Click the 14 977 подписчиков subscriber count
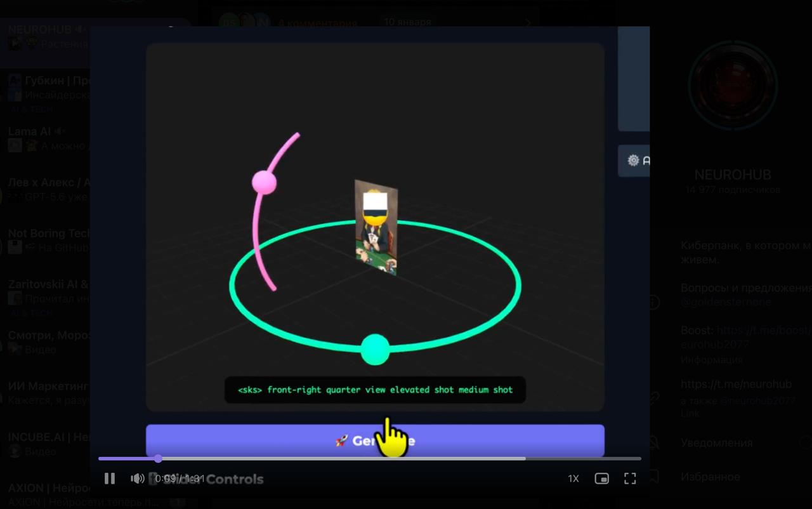Image resolution: width=812 pixels, height=509 pixels. [x=733, y=190]
